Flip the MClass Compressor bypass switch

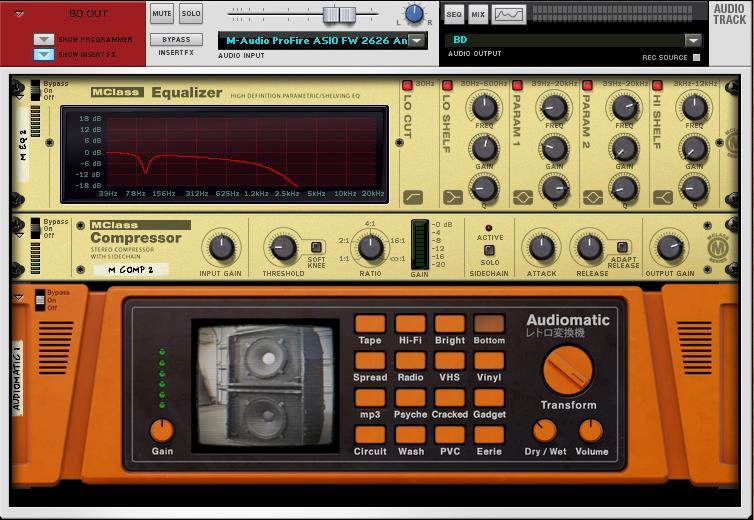click(35, 228)
